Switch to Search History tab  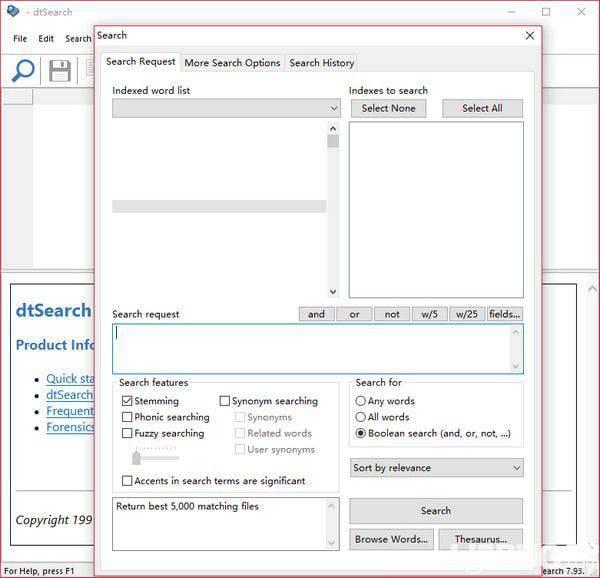click(322, 63)
